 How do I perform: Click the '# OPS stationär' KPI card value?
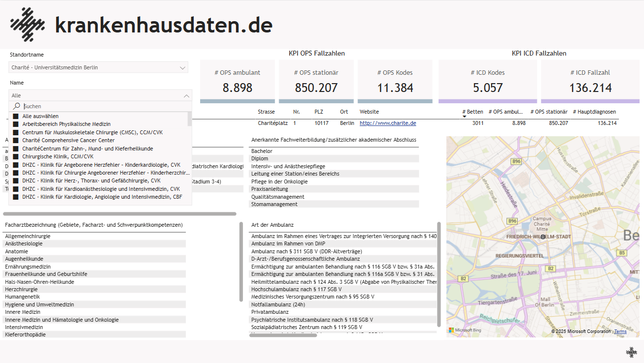point(317,88)
